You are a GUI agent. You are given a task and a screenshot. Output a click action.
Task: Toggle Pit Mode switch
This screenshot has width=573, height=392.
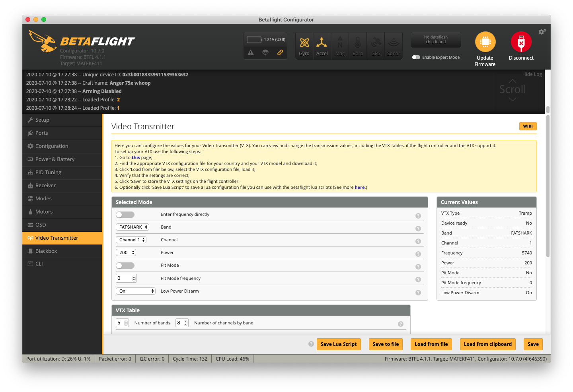coord(125,266)
